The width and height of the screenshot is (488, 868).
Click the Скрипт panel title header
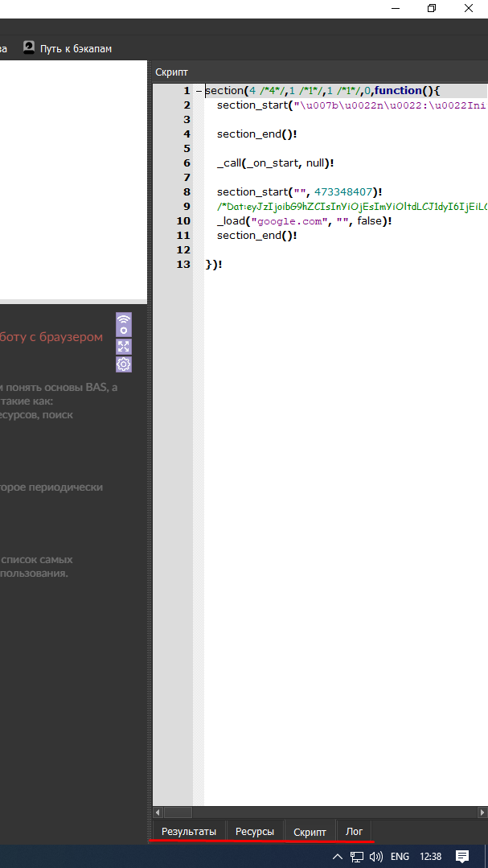[x=171, y=72]
